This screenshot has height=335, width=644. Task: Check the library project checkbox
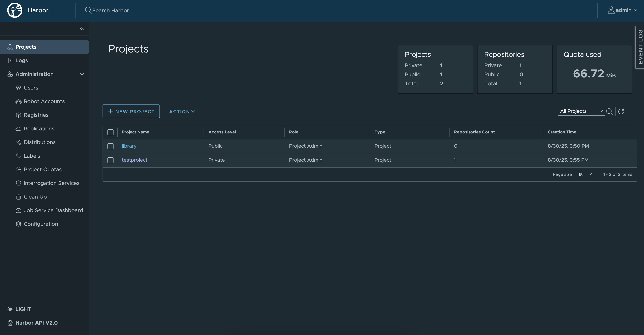[110, 146]
